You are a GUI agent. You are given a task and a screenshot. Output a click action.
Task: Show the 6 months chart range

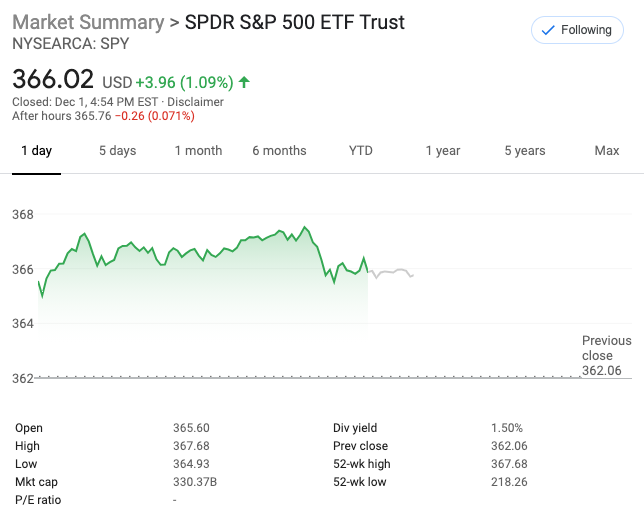click(x=279, y=151)
